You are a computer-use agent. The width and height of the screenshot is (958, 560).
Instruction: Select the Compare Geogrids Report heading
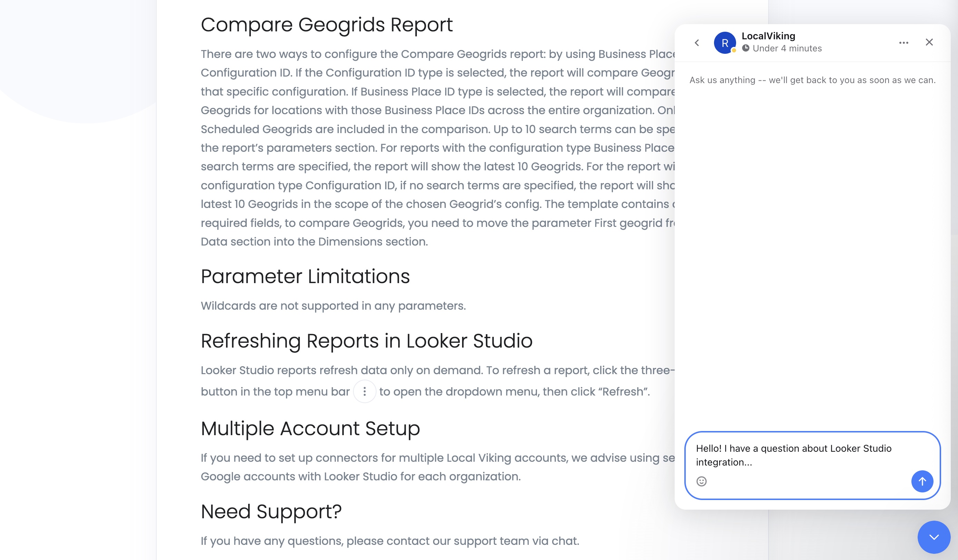326,25
